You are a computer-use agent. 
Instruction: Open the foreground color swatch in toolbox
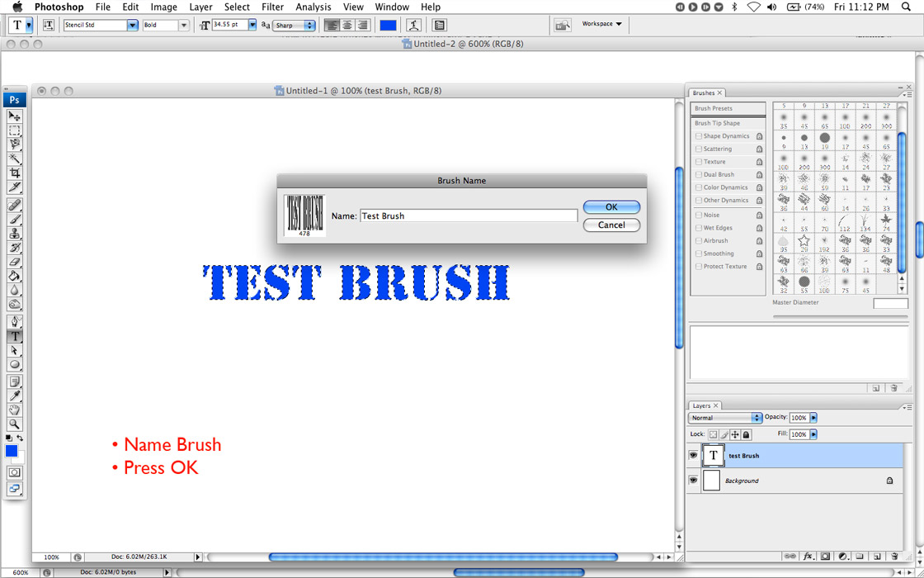click(12, 451)
